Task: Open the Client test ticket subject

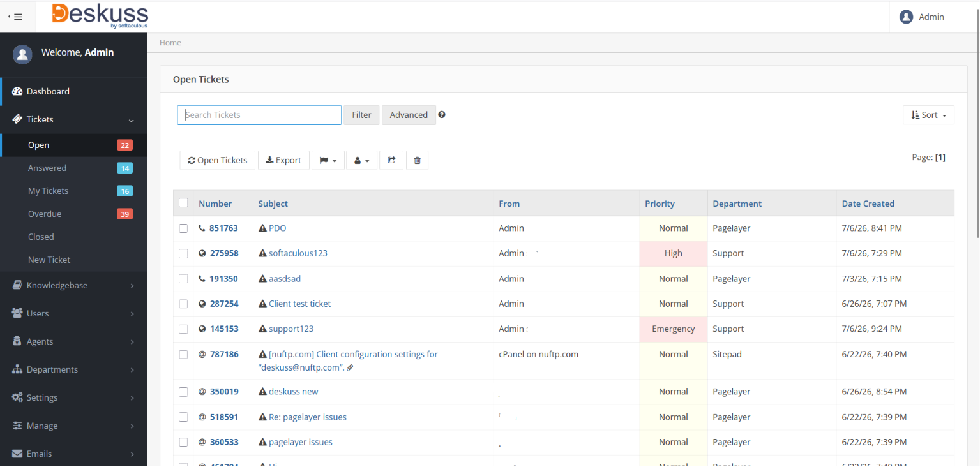Action: 300,304
